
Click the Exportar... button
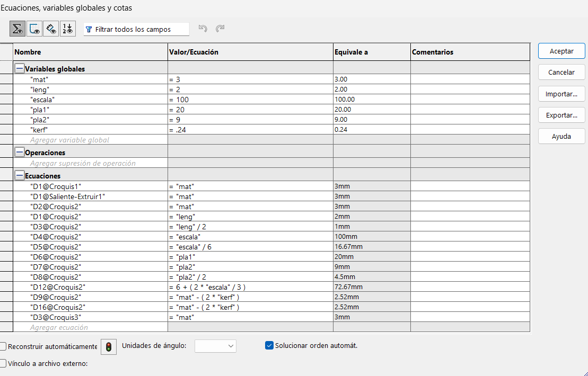point(561,115)
